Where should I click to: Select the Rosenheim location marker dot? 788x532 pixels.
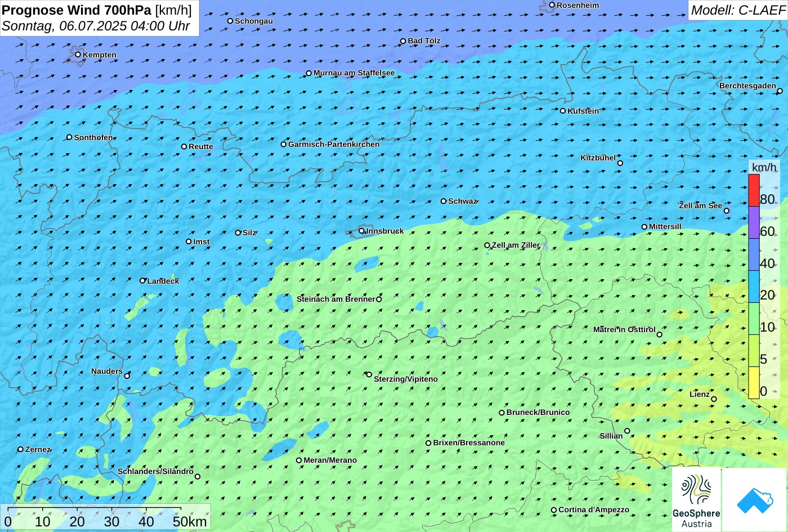pos(552,5)
